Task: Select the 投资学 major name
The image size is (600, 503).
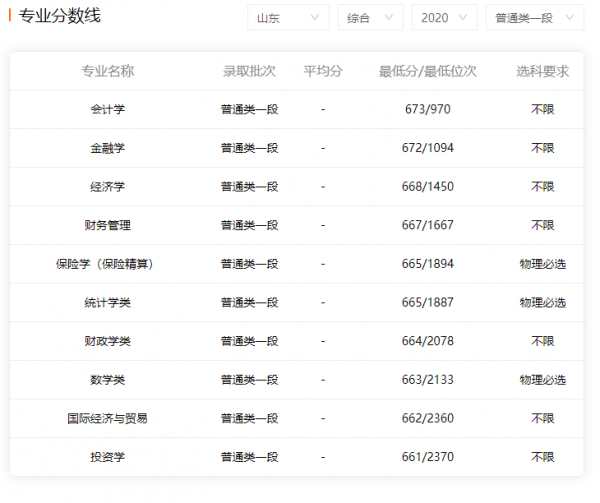Action: click(x=108, y=457)
